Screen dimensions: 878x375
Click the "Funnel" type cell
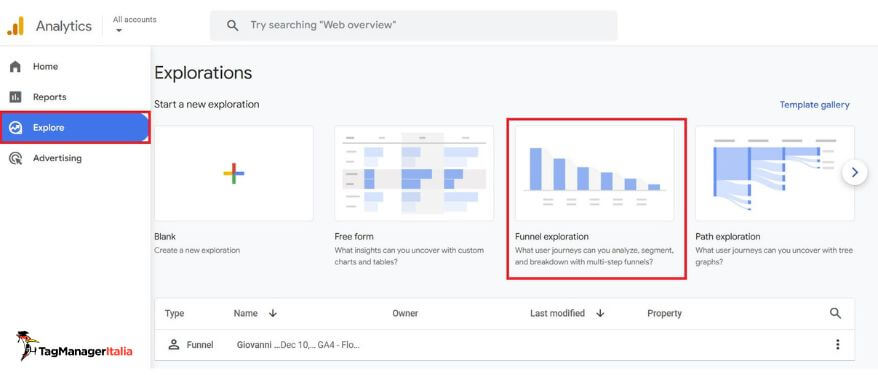(x=200, y=345)
